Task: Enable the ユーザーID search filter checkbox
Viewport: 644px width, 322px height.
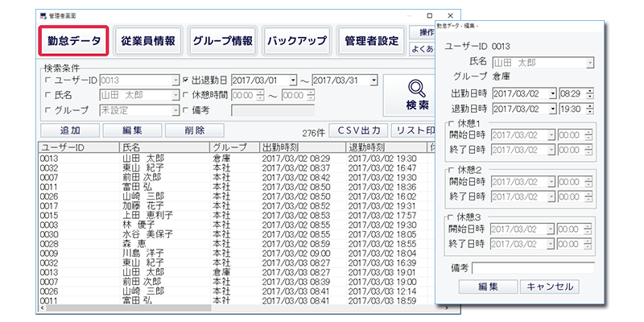Action: (x=48, y=80)
